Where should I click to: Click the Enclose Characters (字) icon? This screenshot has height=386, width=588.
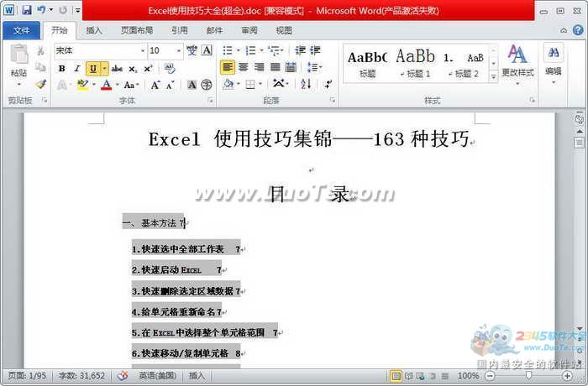click(x=207, y=85)
